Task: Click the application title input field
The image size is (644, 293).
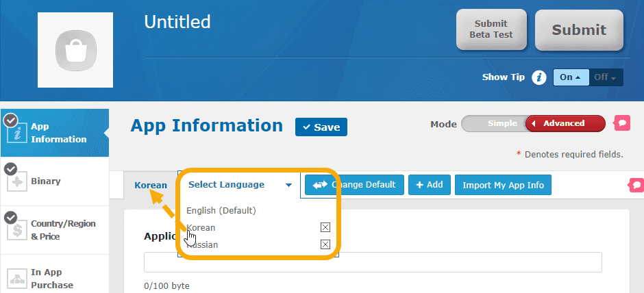Action: point(373,262)
